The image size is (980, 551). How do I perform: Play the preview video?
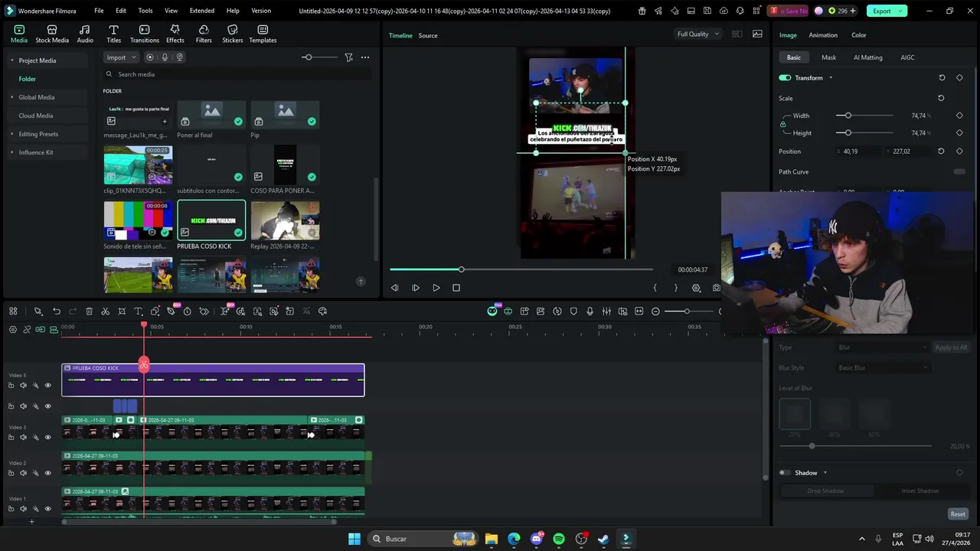pyautogui.click(x=436, y=288)
